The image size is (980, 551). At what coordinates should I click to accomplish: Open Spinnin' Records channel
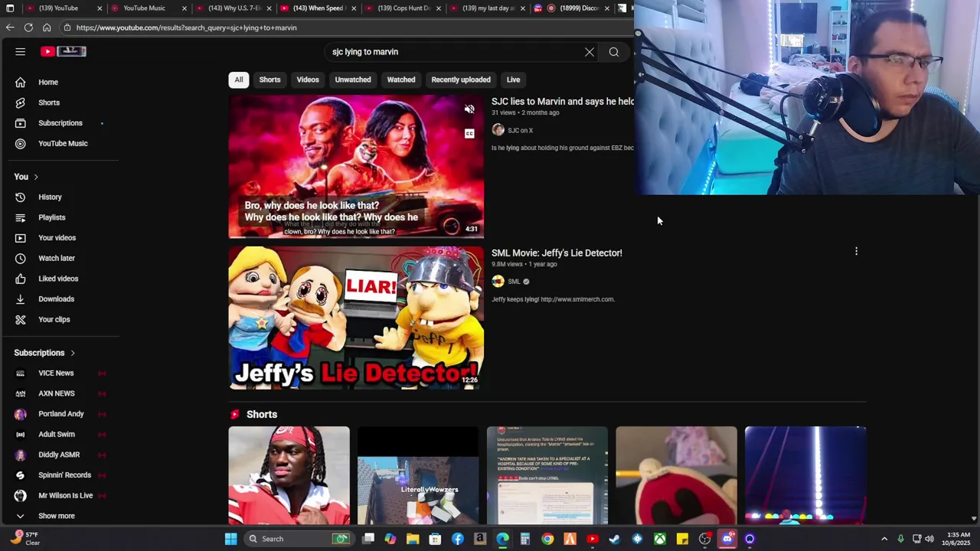[x=63, y=475]
